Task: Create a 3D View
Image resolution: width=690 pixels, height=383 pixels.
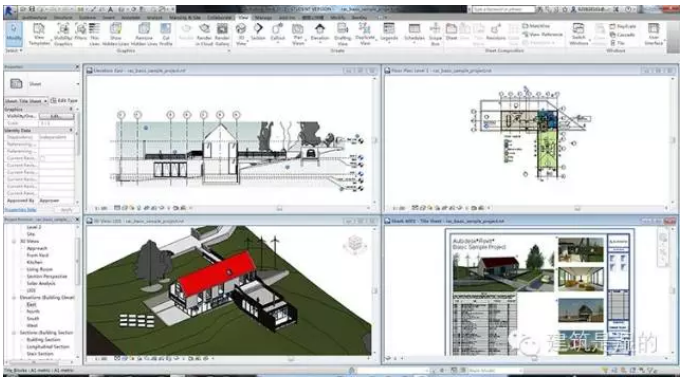Action: click(241, 34)
